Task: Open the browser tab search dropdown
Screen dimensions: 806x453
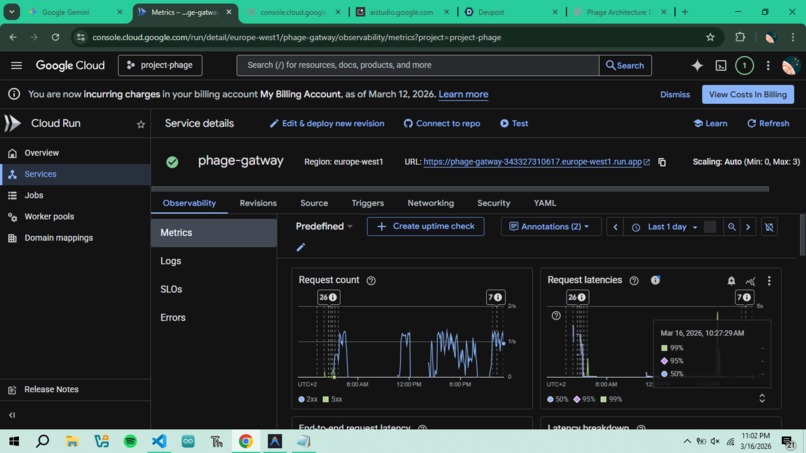Action: coord(11,12)
